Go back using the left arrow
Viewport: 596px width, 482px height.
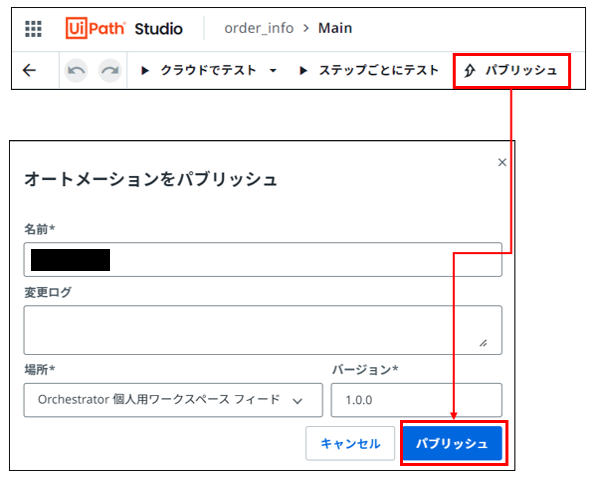[29, 70]
